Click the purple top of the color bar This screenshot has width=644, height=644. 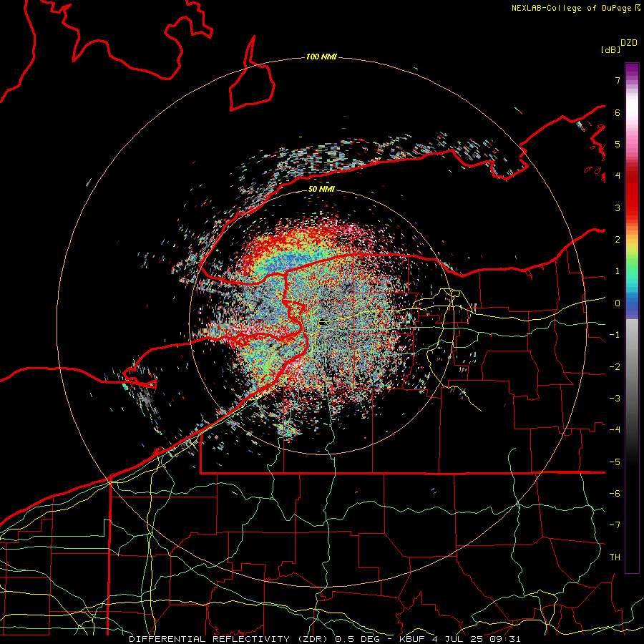click(632, 71)
